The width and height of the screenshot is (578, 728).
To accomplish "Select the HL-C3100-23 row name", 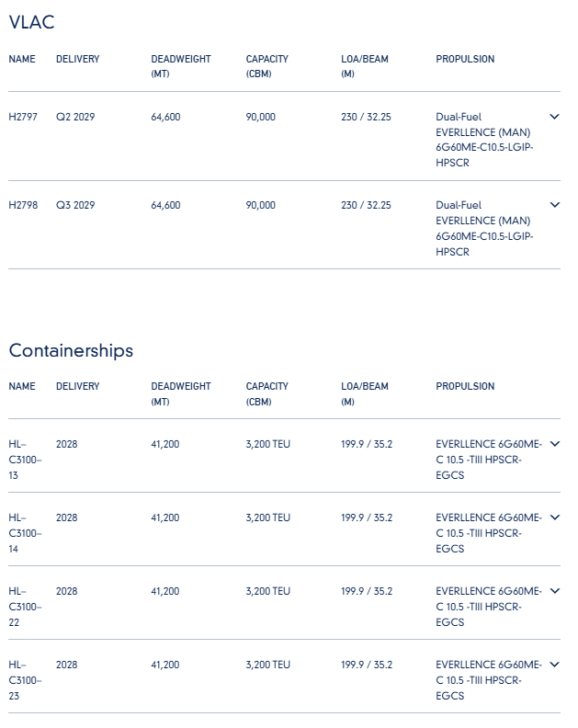I will tap(25, 680).
